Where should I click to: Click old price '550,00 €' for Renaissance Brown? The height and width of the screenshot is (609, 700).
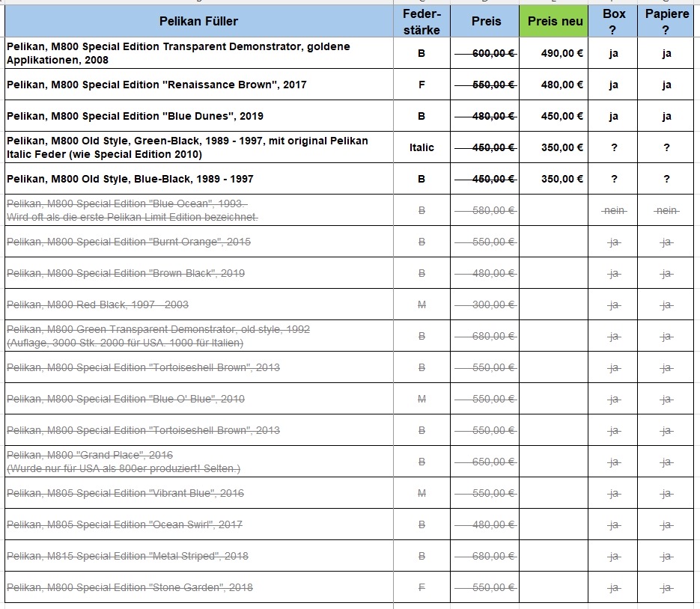click(x=485, y=85)
